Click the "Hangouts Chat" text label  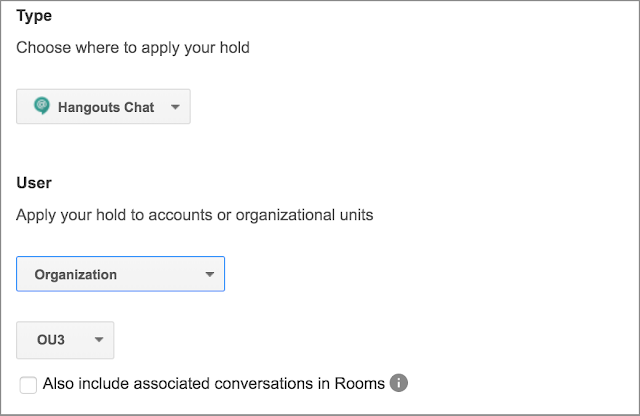tap(107, 107)
